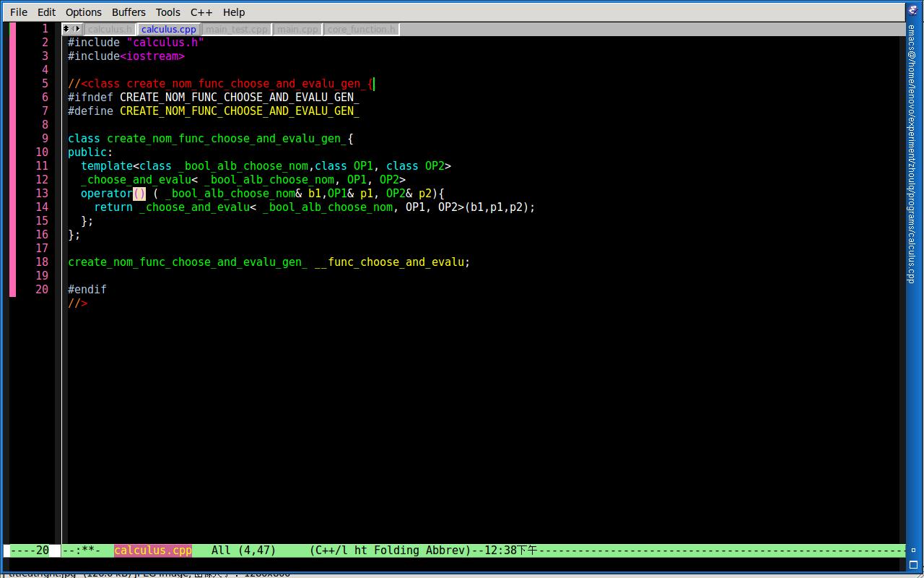Click the "calculus.h" include string

pos(165,42)
